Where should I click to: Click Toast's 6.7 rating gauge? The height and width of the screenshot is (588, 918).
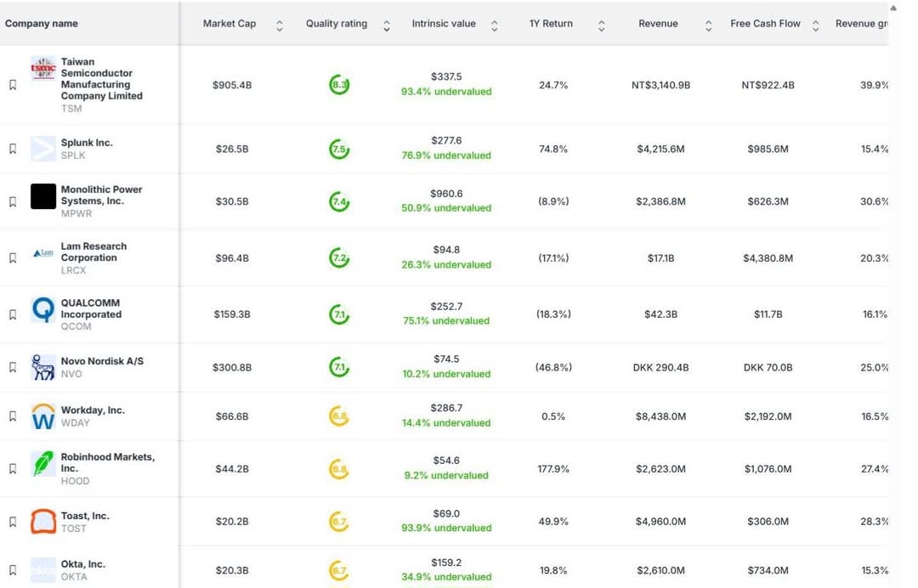point(339,522)
